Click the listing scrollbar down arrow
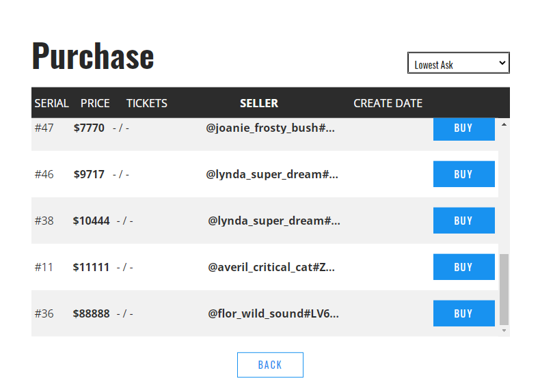The image size is (540, 392). coord(504,331)
